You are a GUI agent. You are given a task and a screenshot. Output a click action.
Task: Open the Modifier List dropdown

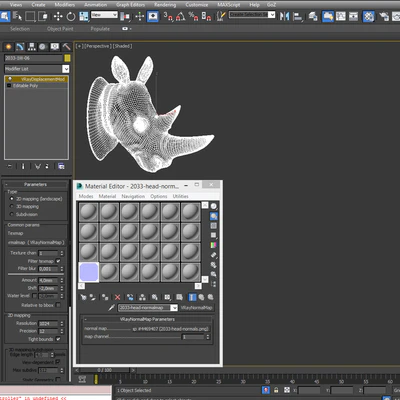(x=66, y=69)
